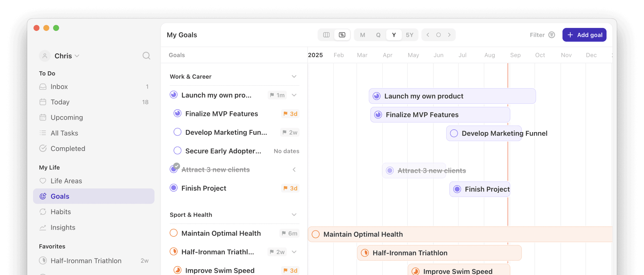The image size is (644, 275).
Task: Open Inbox in the sidebar
Action: pyautogui.click(x=94, y=87)
